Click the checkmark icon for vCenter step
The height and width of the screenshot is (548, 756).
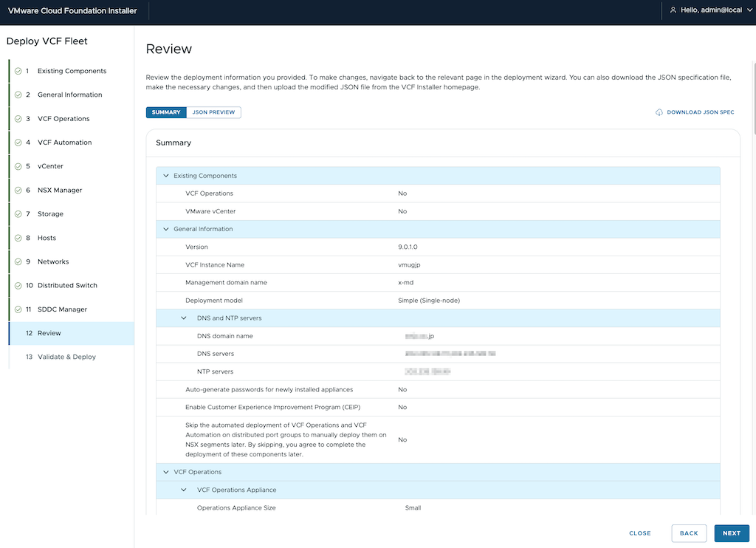(x=18, y=166)
